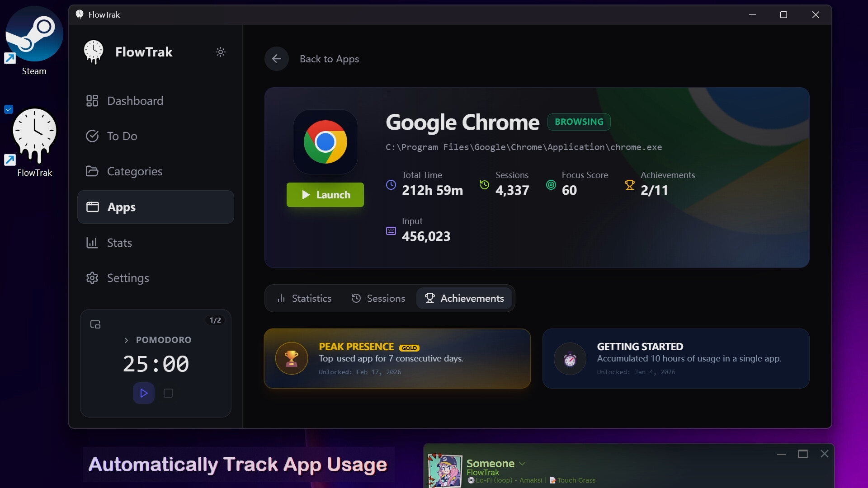Click the 1/2 pomodoro counter
The image size is (868, 488).
point(215,320)
